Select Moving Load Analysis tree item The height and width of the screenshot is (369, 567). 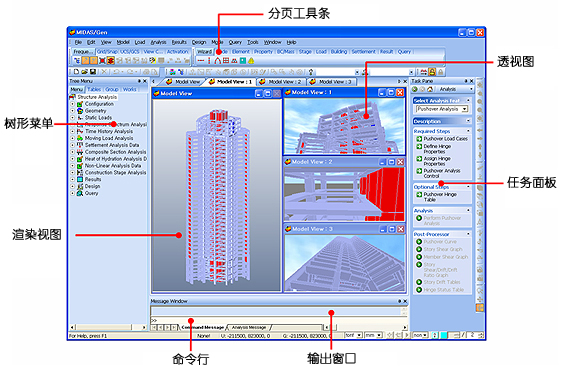109,138
